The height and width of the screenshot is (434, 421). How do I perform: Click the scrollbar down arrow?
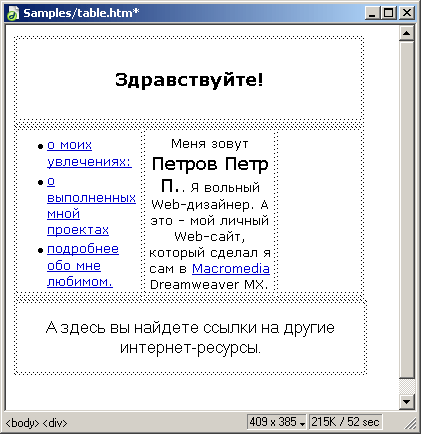[406, 402]
